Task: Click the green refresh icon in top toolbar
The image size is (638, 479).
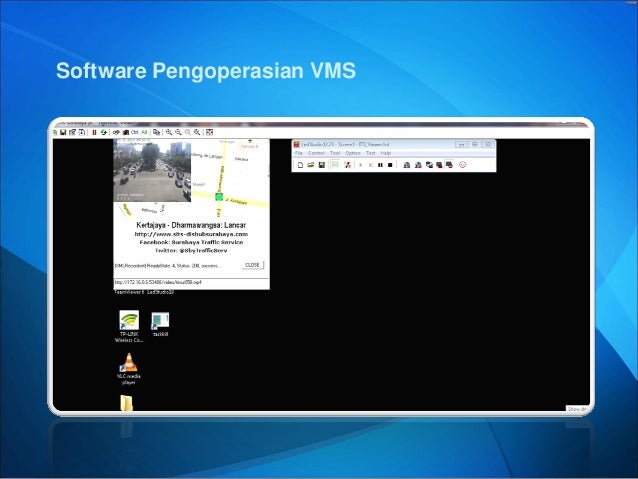Action: [x=104, y=132]
